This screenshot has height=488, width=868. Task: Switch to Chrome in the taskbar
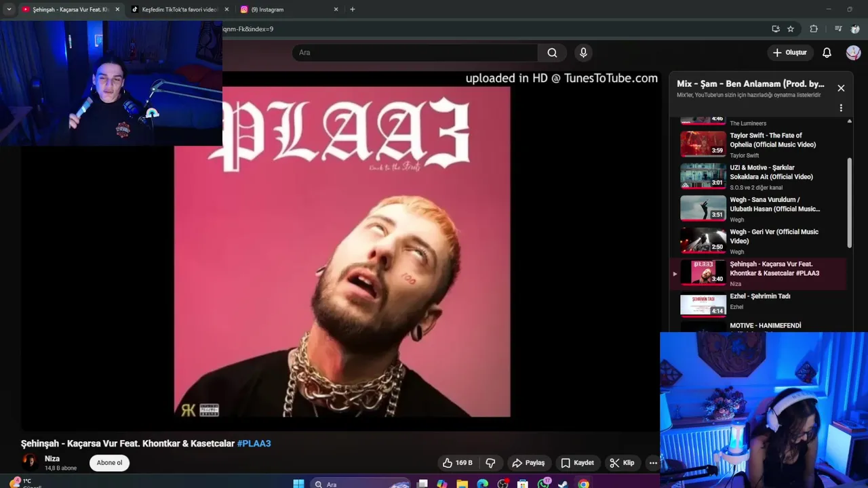(x=583, y=483)
